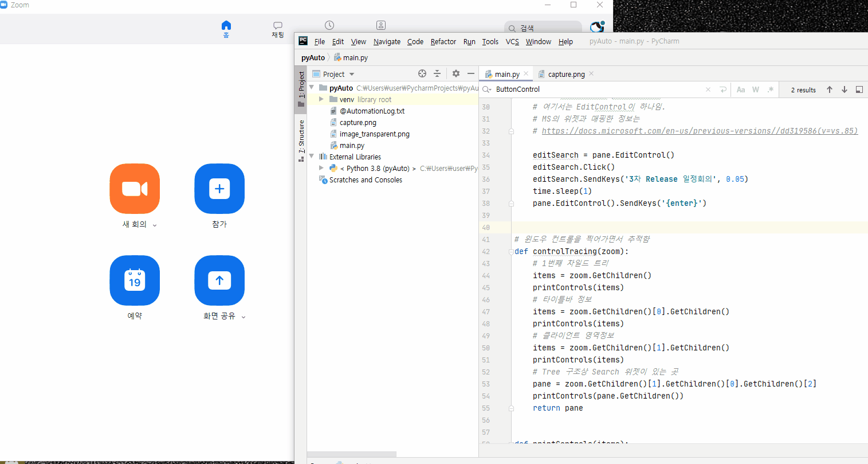Open the Run menu

[469, 42]
